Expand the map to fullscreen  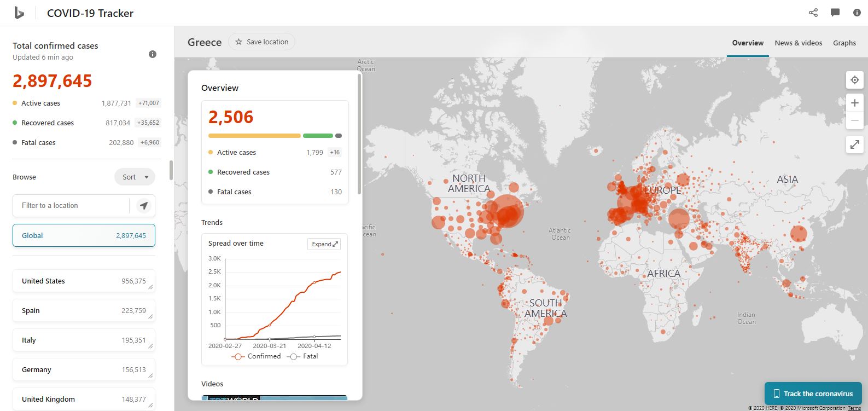(x=855, y=144)
